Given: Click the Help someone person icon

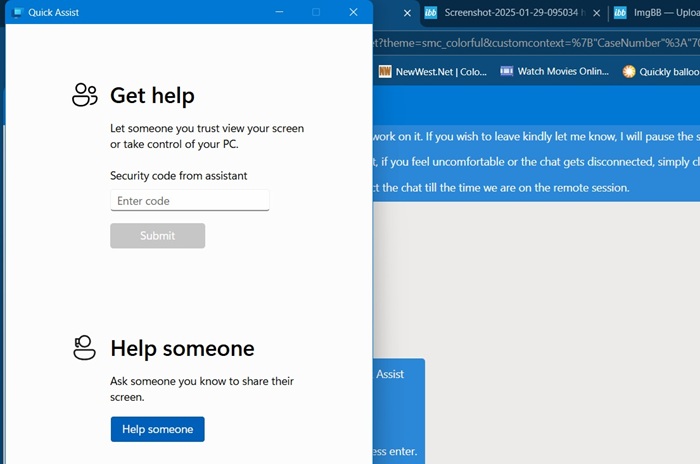Looking at the screenshot, I should (84, 347).
